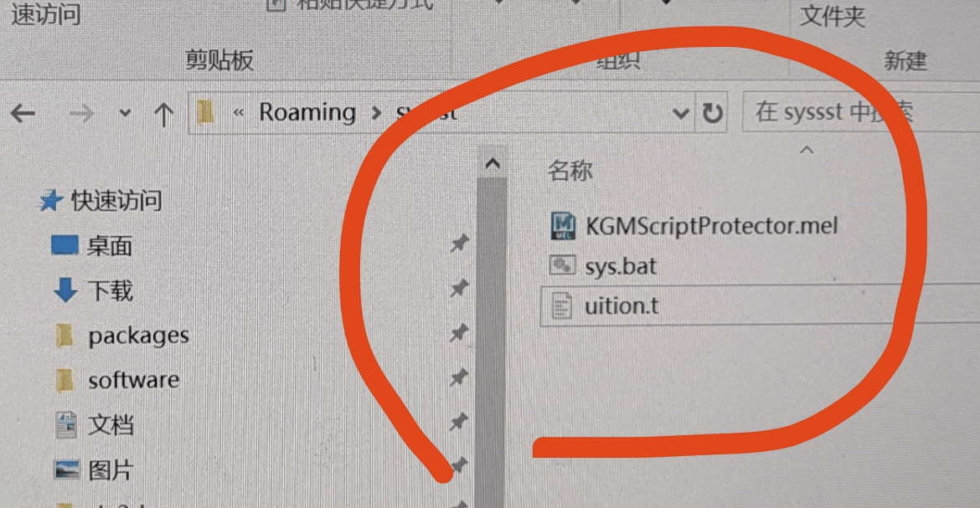Go back using the back arrow

pyautogui.click(x=23, y=113)
